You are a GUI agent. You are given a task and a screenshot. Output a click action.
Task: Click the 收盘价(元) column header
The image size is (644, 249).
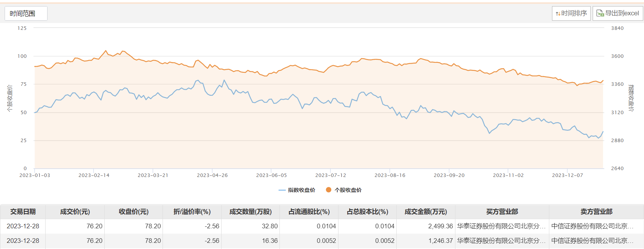pos(133,212)
